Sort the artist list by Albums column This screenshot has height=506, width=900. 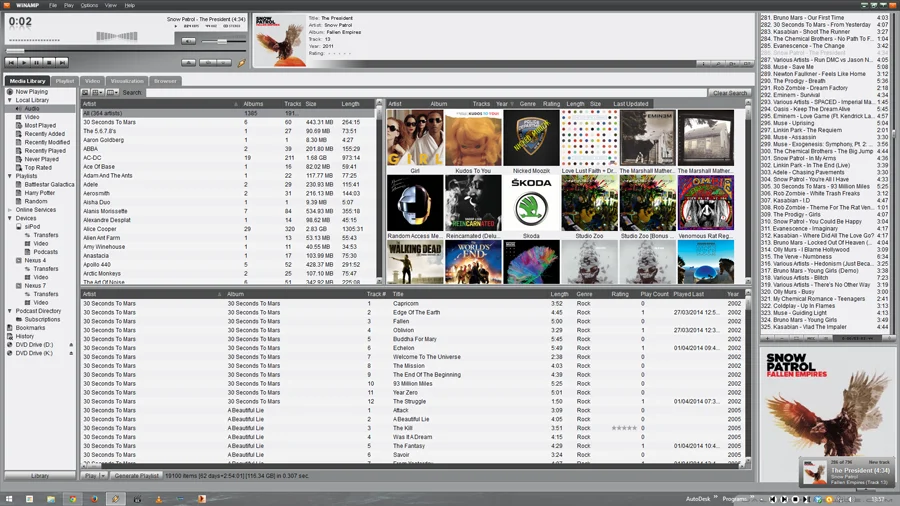(x=253, y=104)
